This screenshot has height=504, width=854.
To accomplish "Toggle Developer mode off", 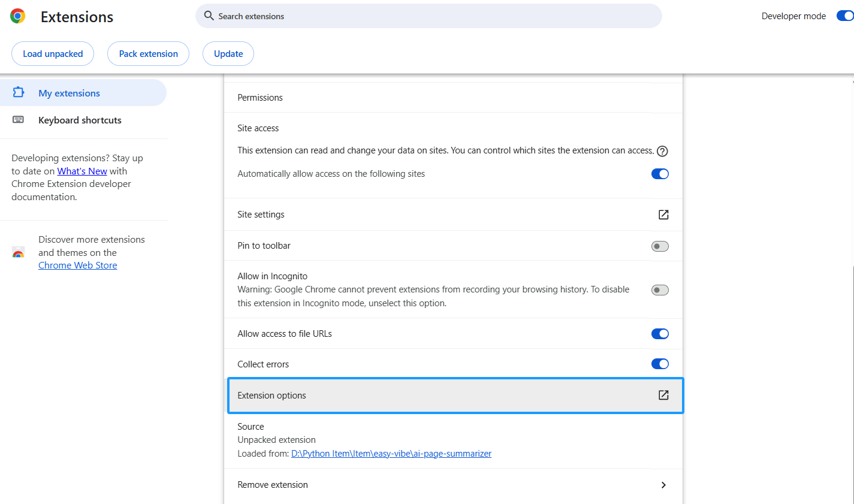I will point(845,16).
